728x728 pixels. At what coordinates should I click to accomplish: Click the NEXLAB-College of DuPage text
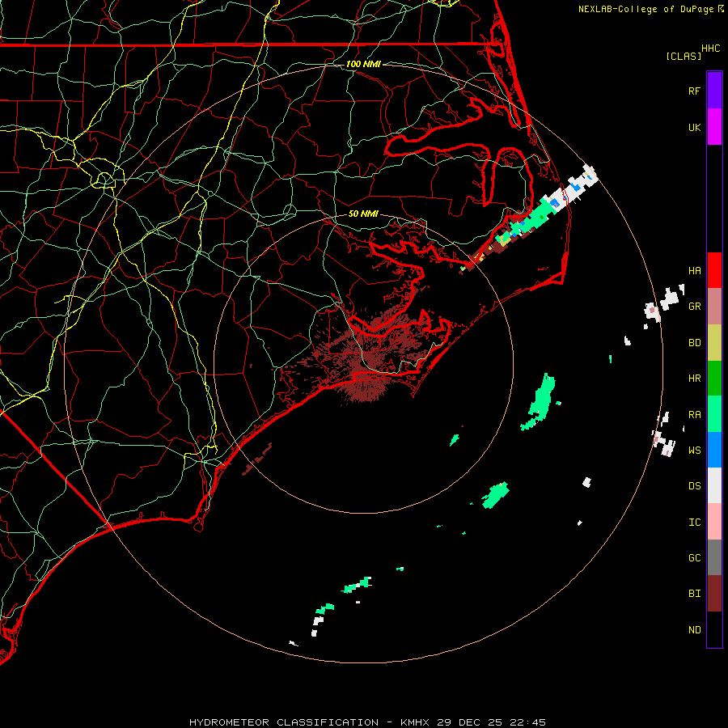[x=645, y=9]
